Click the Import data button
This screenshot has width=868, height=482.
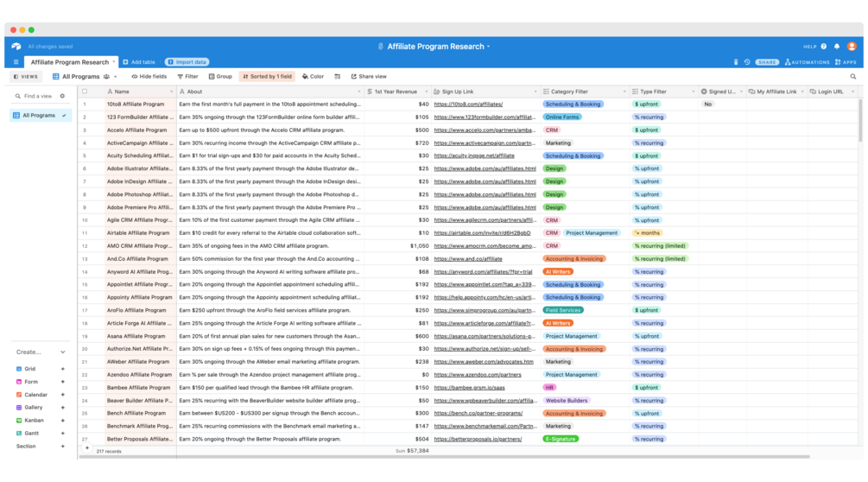(x=187, y=62)
